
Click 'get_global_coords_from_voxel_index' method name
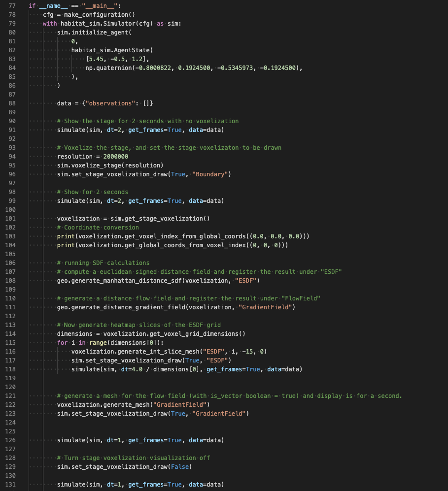(x=185, y=245)
